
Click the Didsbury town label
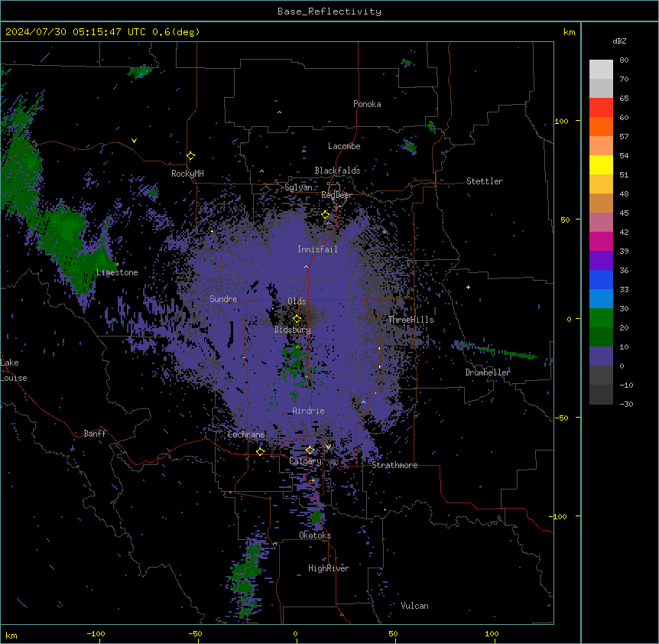click(293, 330)
